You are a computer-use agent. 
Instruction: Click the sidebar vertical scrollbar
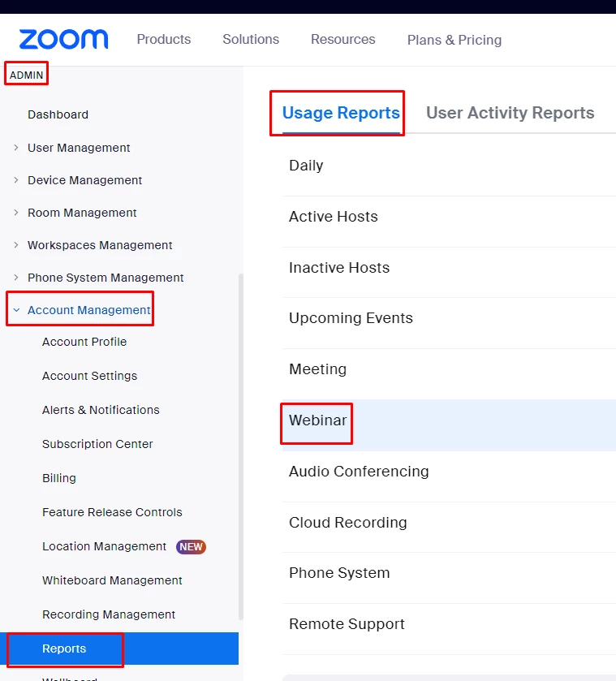pos(241,446)
